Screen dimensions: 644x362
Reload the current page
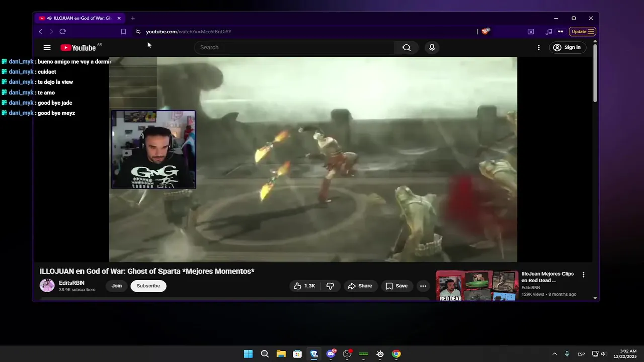pyautogui.click(x=63, y=32)
